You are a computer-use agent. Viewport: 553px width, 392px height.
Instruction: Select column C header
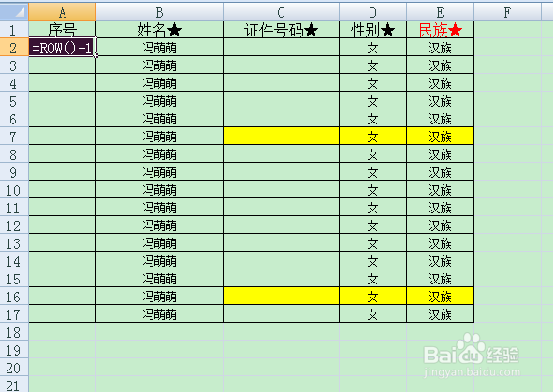click(281, 12)
